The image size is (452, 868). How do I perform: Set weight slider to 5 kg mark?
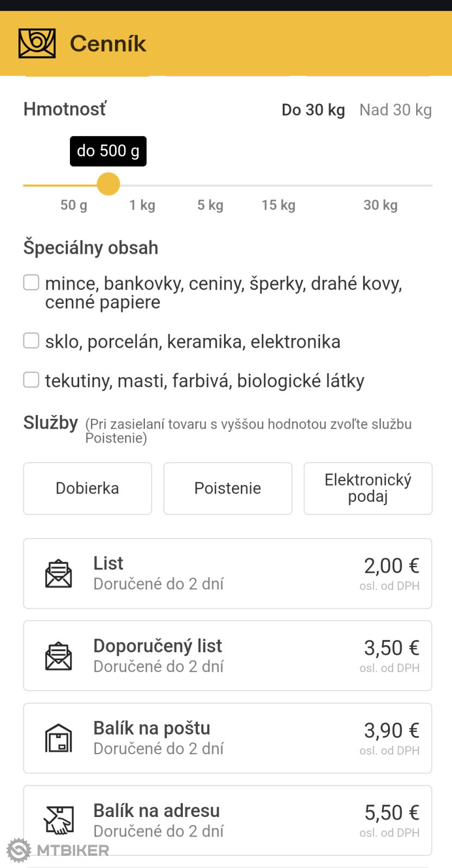coord(211,186)
